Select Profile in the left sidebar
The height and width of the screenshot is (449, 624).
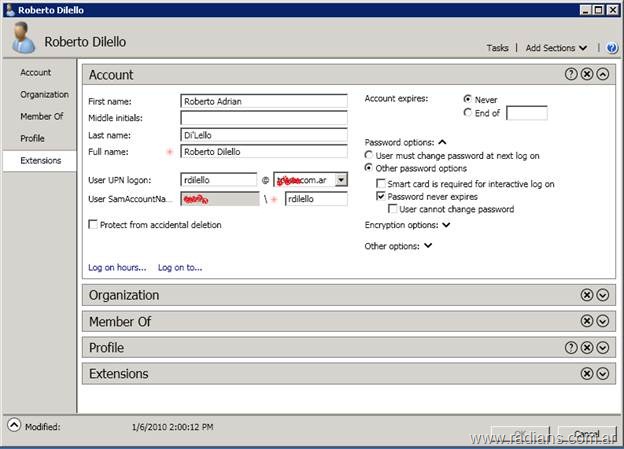tap(32, 138)
